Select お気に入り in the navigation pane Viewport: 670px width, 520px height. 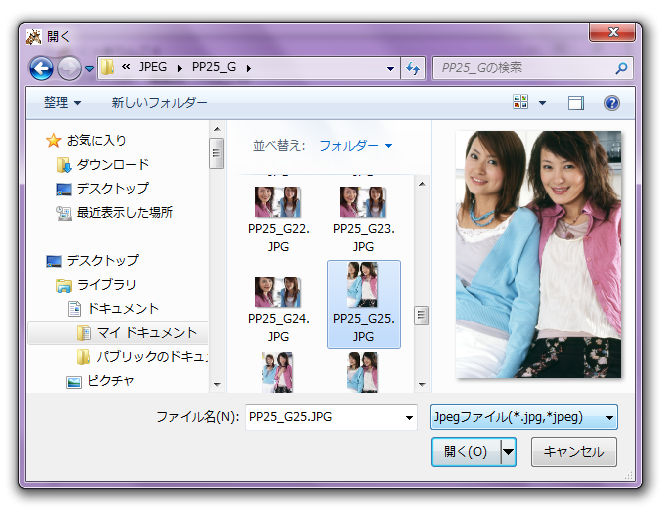pyautogui.click(x=97, y=141)
